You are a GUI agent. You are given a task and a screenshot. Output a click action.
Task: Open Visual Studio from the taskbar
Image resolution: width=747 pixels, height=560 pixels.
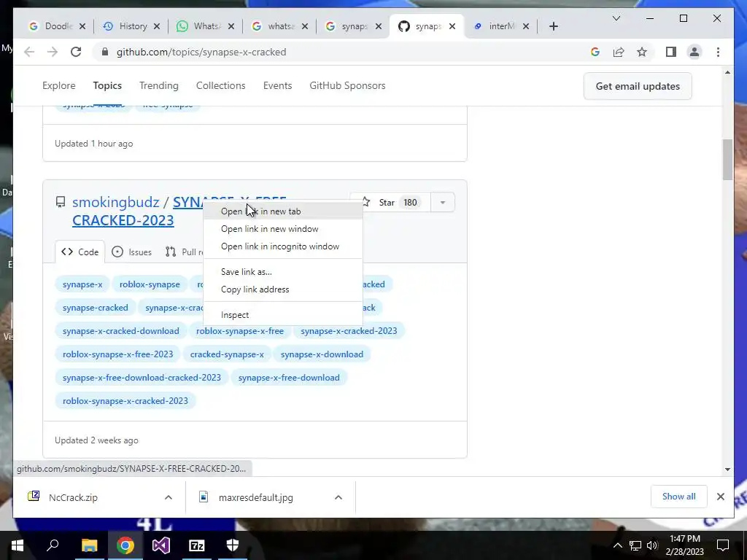(161, 545)
